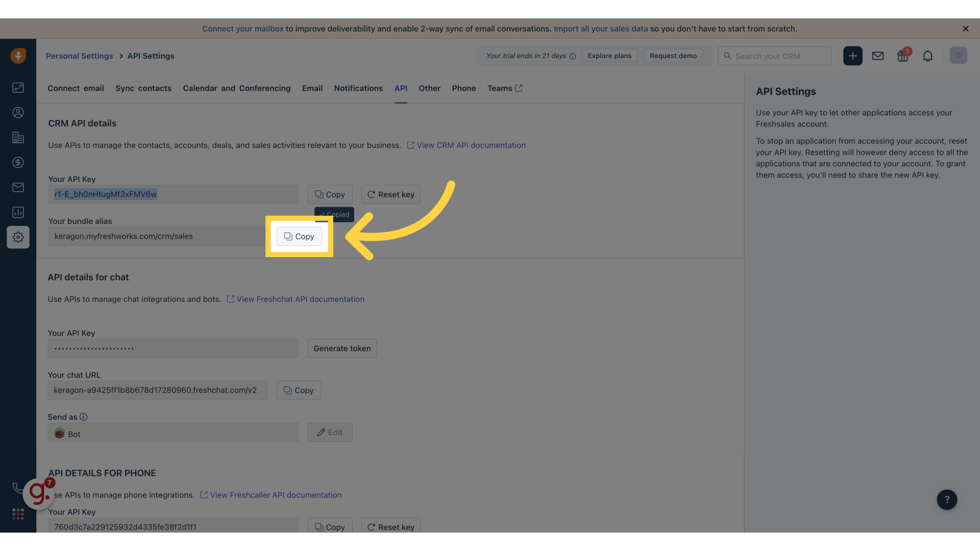The width and height of the screenshot is (980, 551).
Task: Open Settings gear icon in sidebar
Action: click(x=18, y=237)
